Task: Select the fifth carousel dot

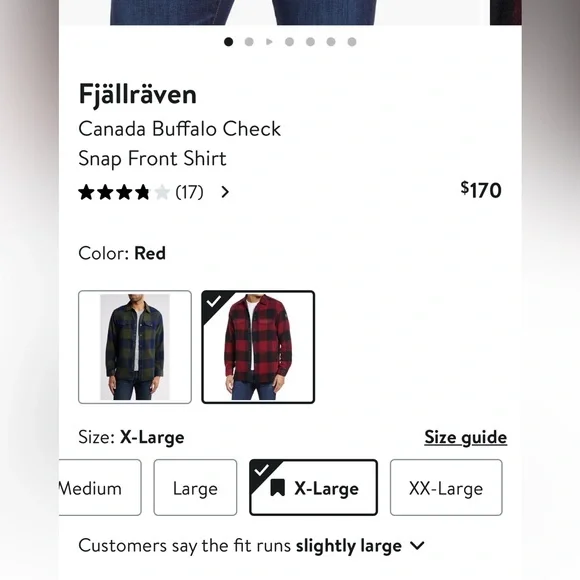Action: (x=310, y=42)
